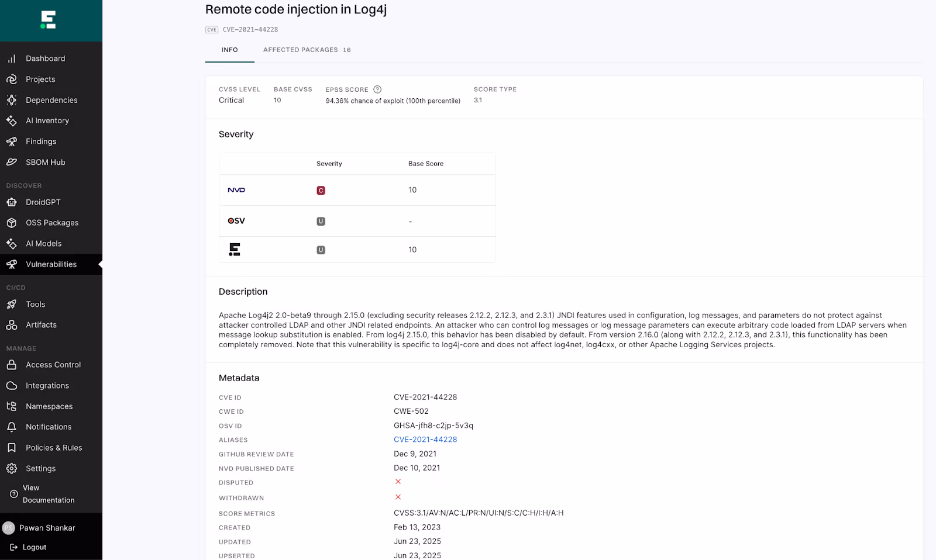Switch to the INFO tab
This screenshot has height=560, width=936.
tap(230, 50)
